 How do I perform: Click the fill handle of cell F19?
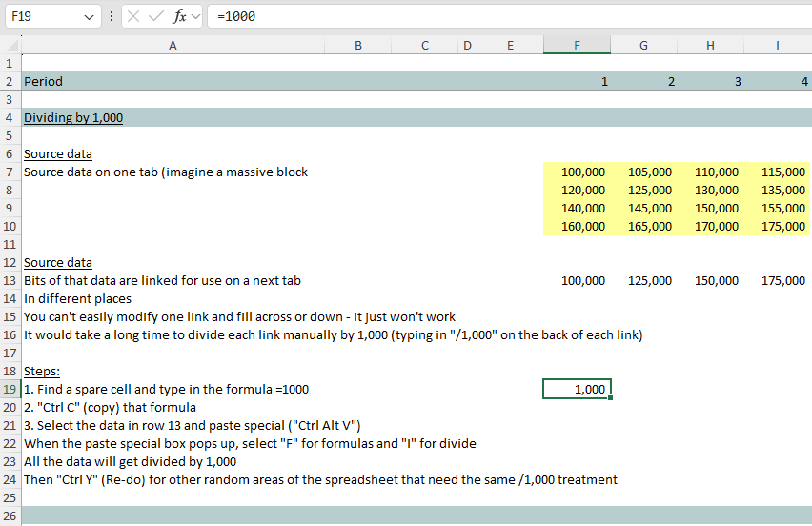611,397
